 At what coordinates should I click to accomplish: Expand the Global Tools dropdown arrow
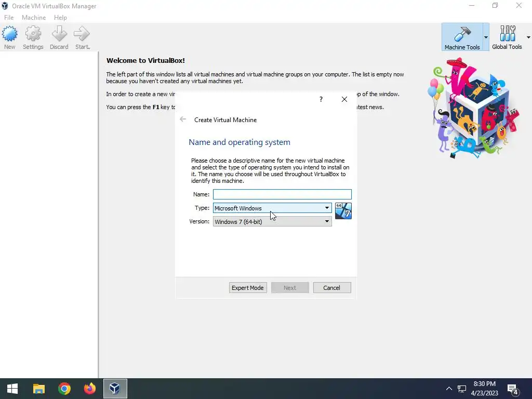pyautogui.click(x=528, y=37)
